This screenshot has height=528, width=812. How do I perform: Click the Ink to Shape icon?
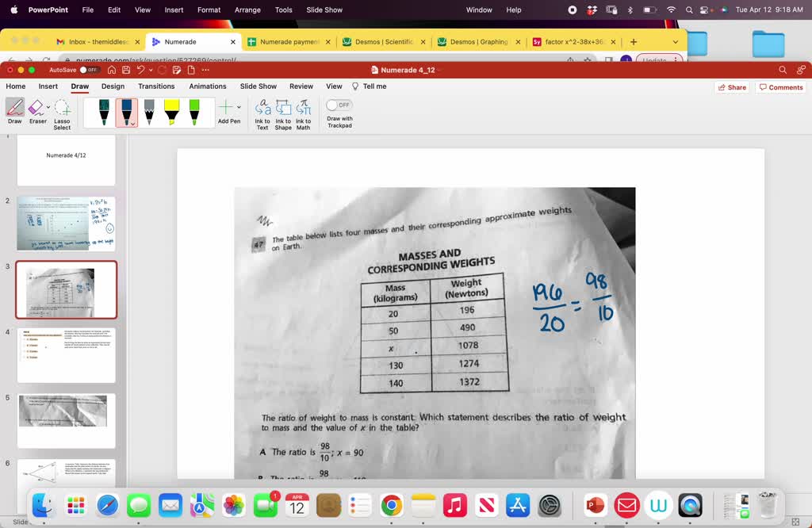click(x=283, y=112)
